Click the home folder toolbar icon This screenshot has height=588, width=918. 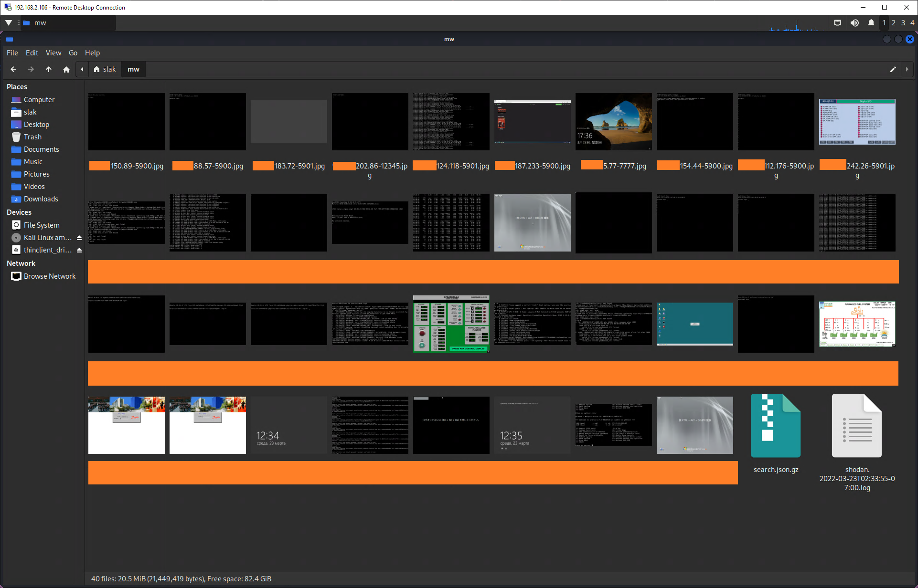66,69
